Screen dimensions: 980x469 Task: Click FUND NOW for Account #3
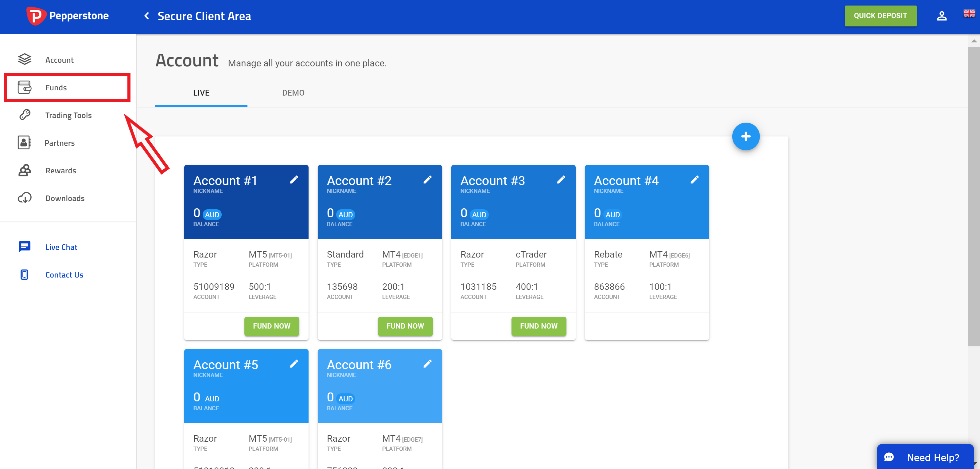tap(539, 326)
